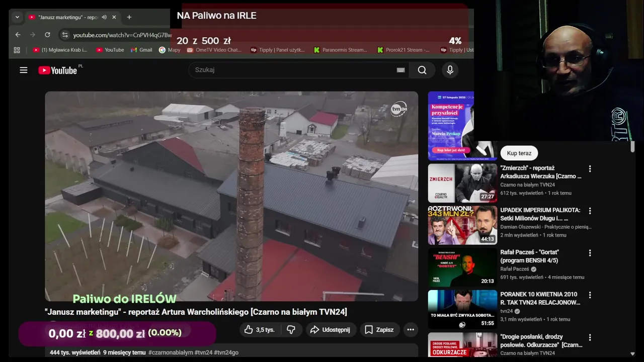Go back to the previous page
The image size is (644, 362).
[x=18, y=35]
